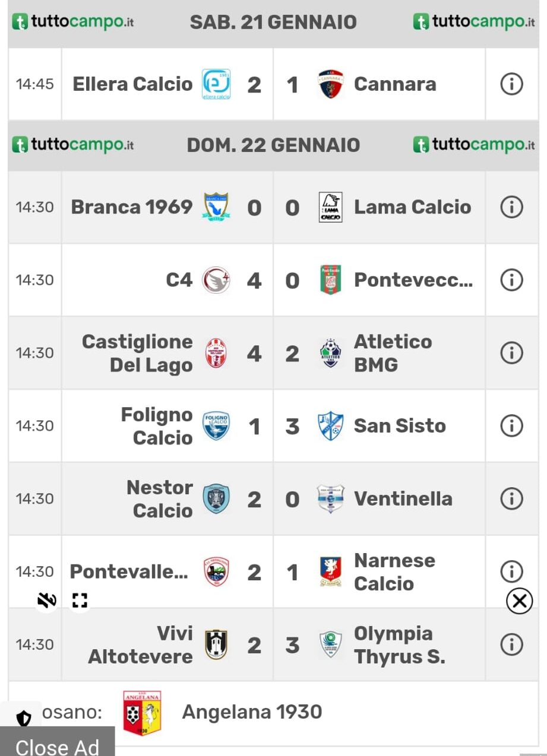
Task: Unmute the video ad audio
Action: tap(46, 601)
